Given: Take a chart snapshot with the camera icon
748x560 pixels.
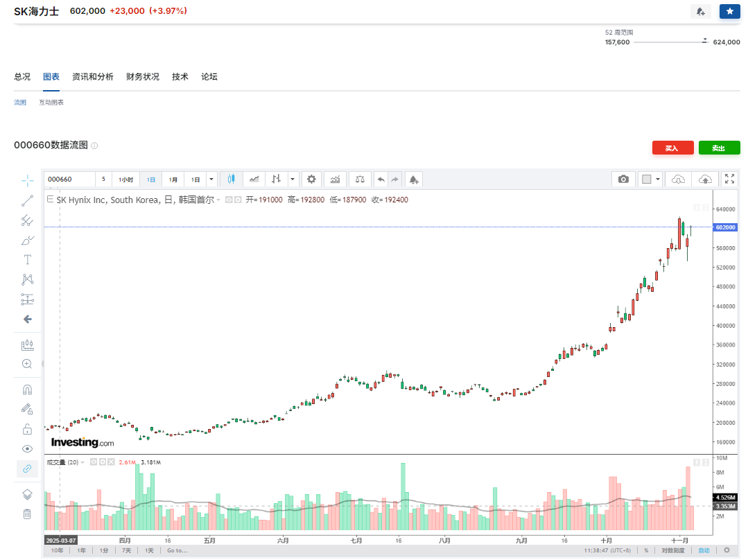Looking at the screenshot, I should pos(623,179).
